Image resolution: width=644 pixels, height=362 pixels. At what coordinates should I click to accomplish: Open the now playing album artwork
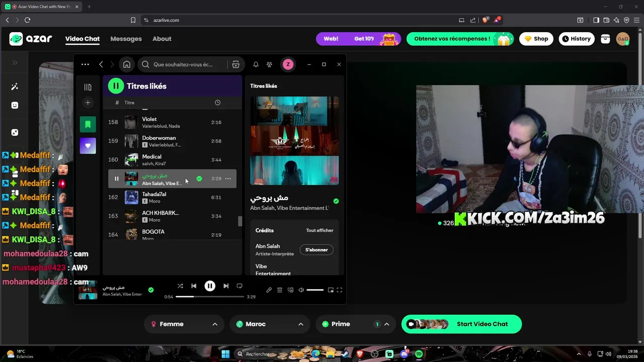click(x=294, y=141)
